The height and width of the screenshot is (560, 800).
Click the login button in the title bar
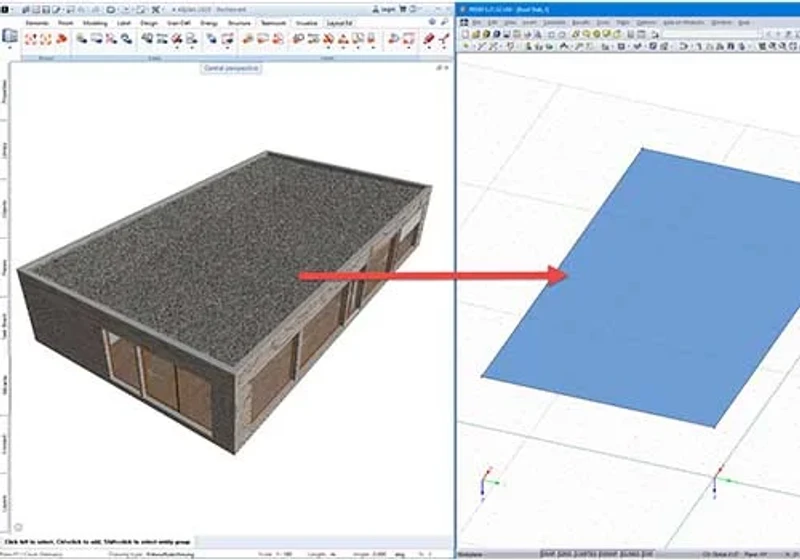click(x=384, y=9)
